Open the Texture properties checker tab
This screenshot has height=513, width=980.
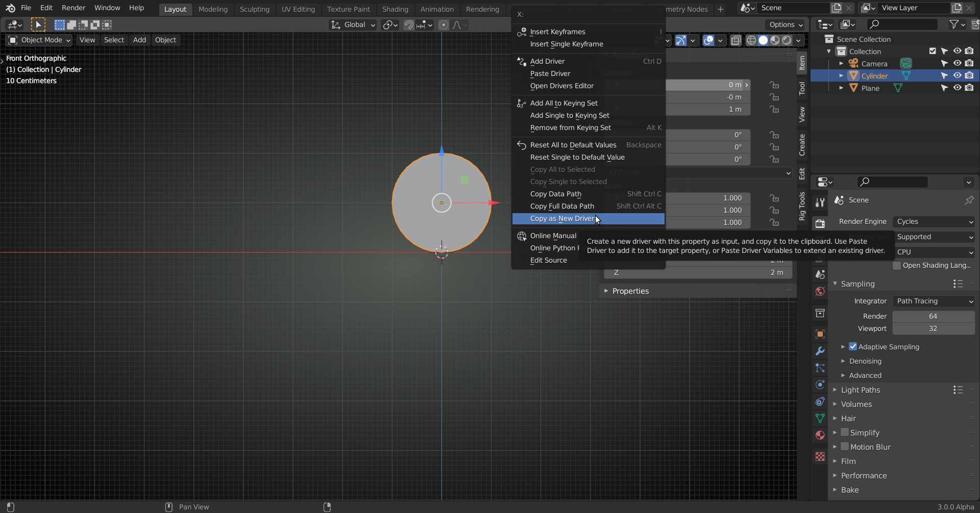coord(820,456)
